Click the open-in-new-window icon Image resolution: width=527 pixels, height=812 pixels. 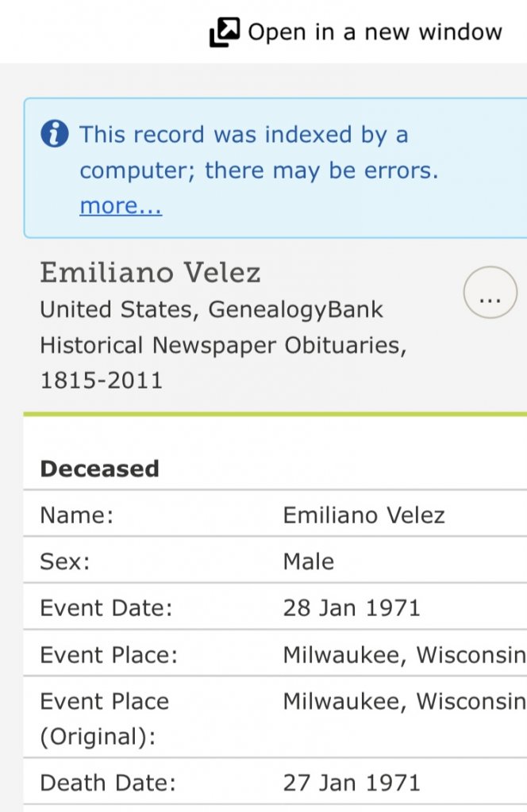[x=224, y=33]
